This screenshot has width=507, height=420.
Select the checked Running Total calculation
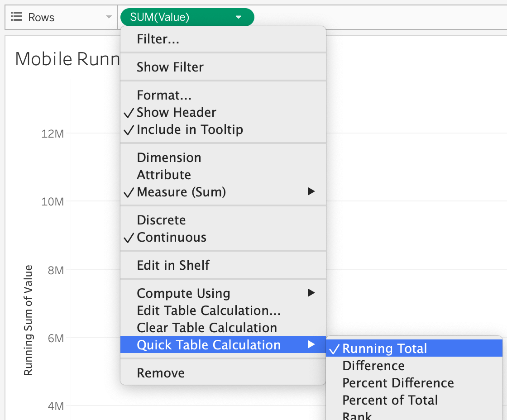pos(414,348)
